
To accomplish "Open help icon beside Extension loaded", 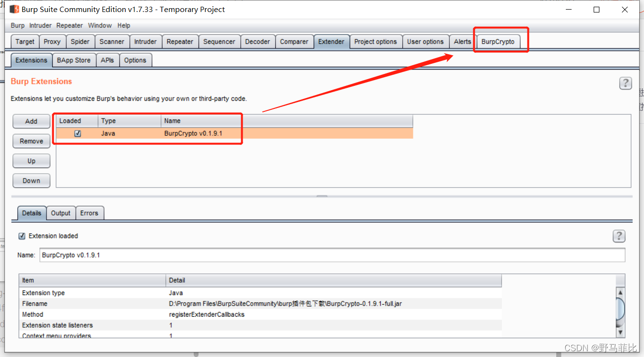I will tap(619, 236).
